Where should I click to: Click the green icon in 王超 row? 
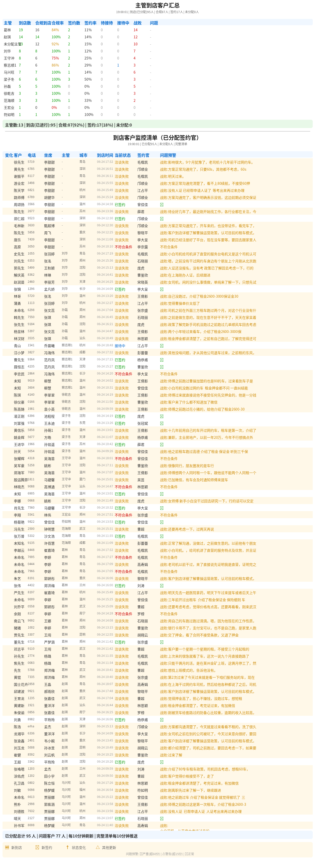162,762
